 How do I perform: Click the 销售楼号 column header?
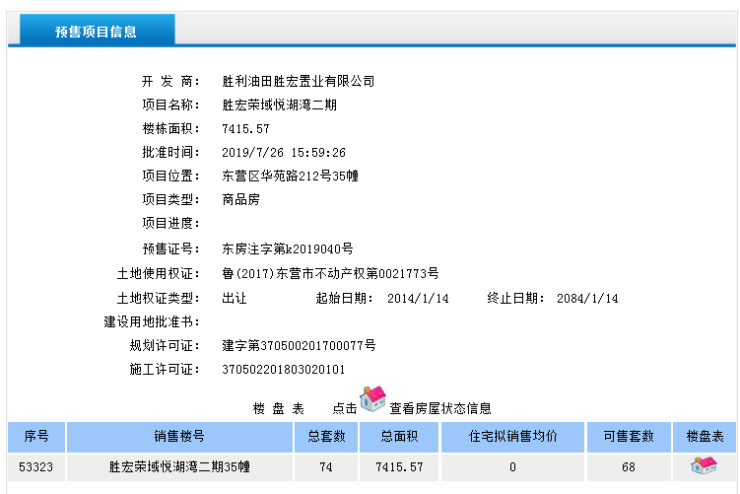179,437
